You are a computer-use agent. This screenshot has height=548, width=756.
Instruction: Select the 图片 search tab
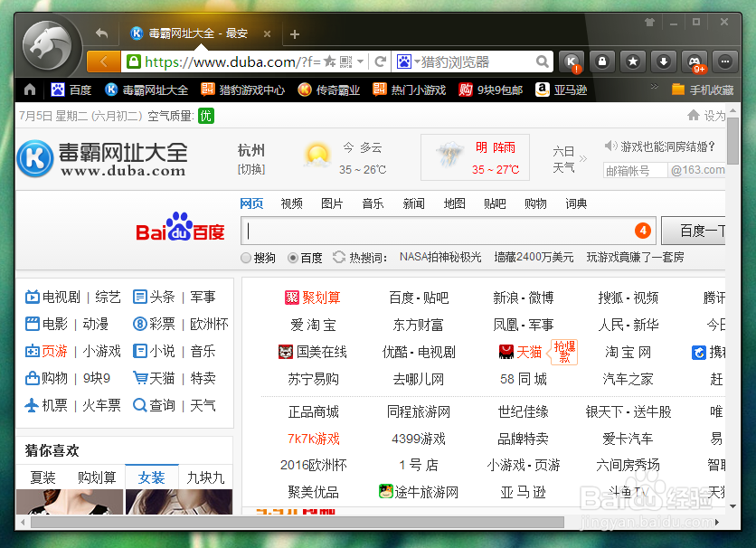click(332, 203)
